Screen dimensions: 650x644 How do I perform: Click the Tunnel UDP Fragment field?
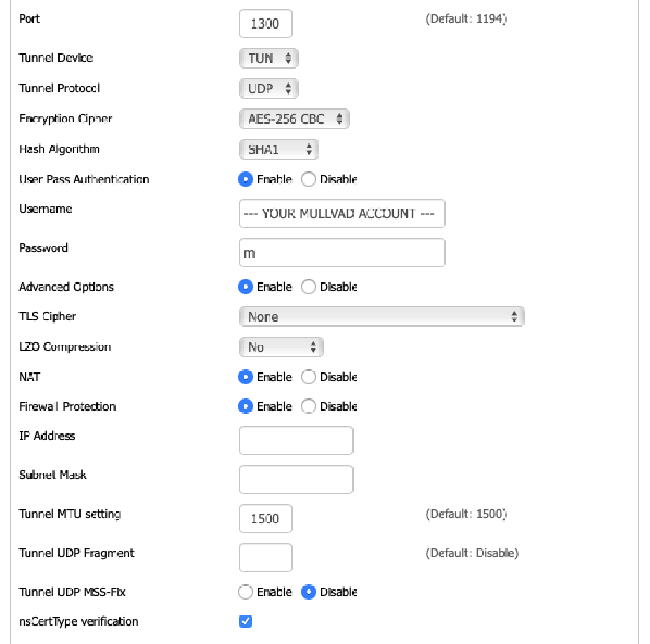265,558
